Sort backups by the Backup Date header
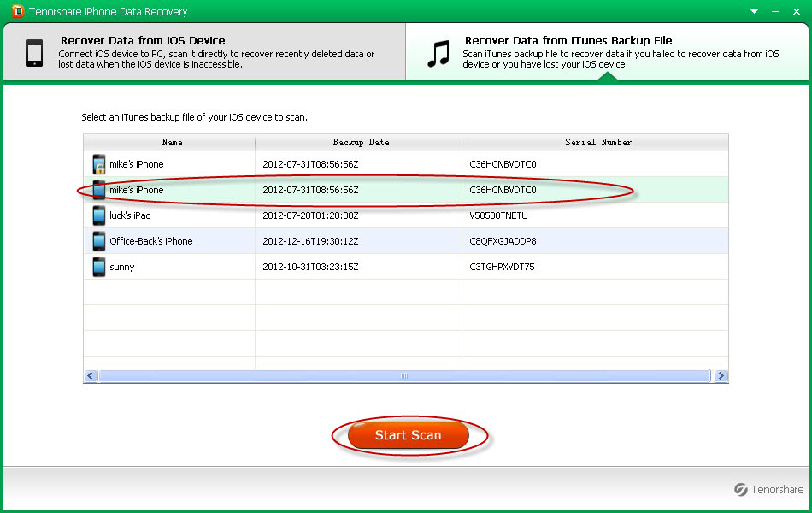The width and height of the screenshot is (812, 513). (360, 142)
